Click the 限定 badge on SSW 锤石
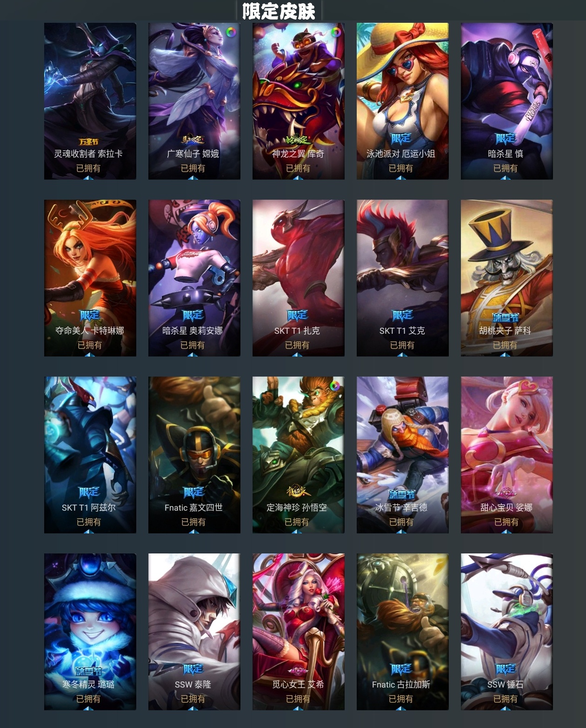Screen dimensions: 586x728 (x=505, y=669)
